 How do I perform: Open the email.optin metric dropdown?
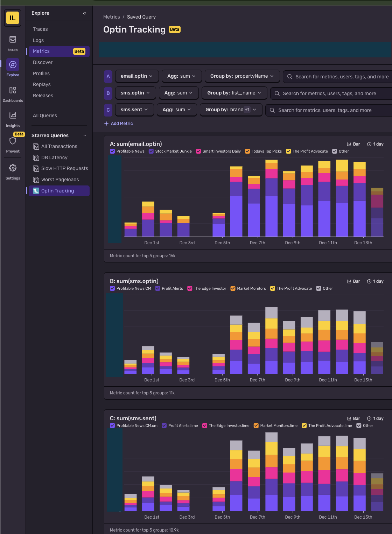[136, 76]
